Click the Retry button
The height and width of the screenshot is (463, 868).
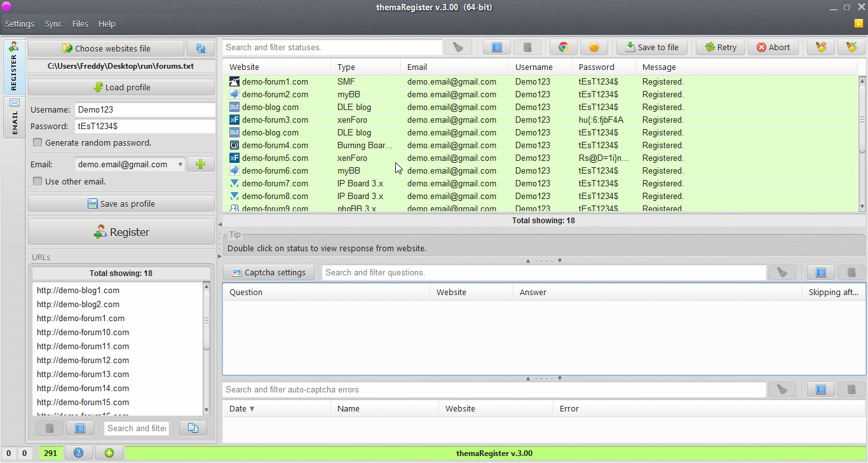721,47
